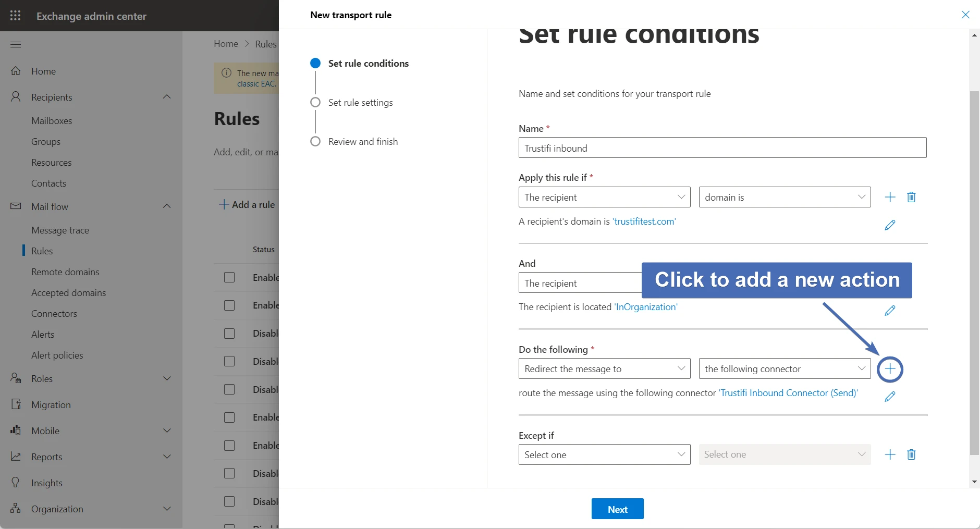Click the plus icon to add a new action
980x529 pixels.
tap(890, 370)
